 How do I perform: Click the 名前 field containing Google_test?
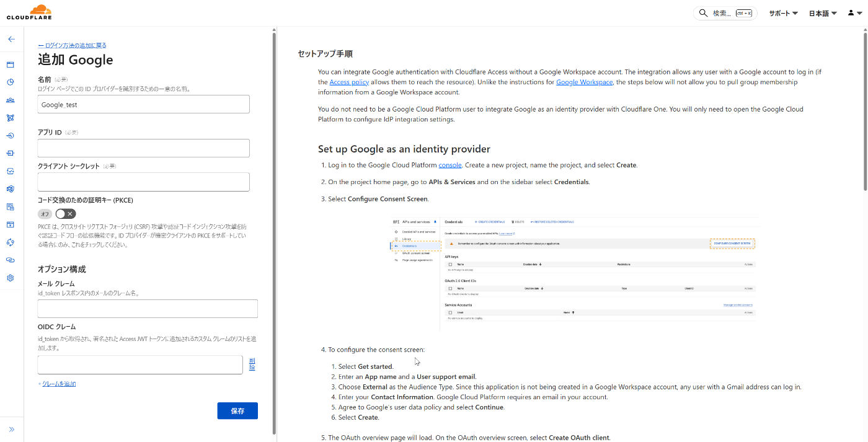(x=144, y=104)
